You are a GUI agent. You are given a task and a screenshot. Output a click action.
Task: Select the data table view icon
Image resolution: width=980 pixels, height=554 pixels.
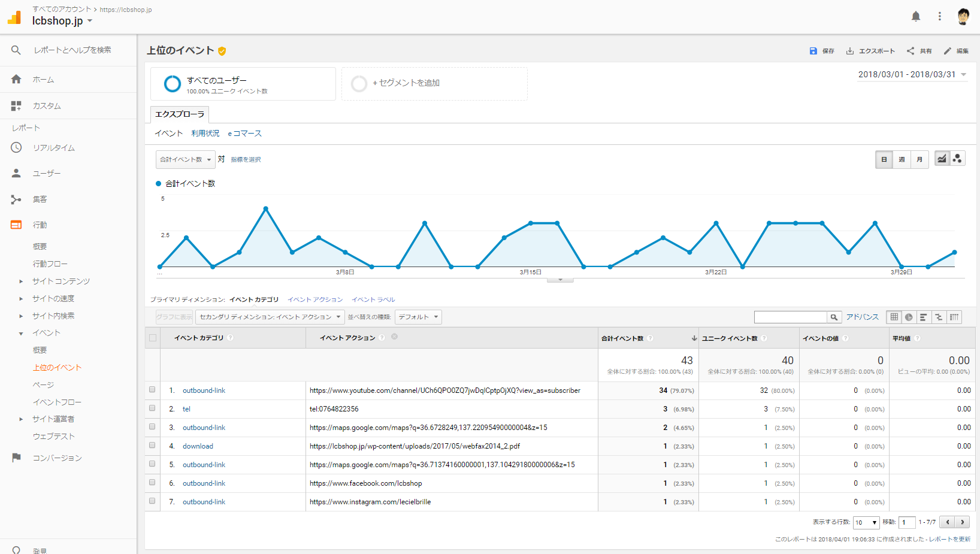[x=894, y=317]
